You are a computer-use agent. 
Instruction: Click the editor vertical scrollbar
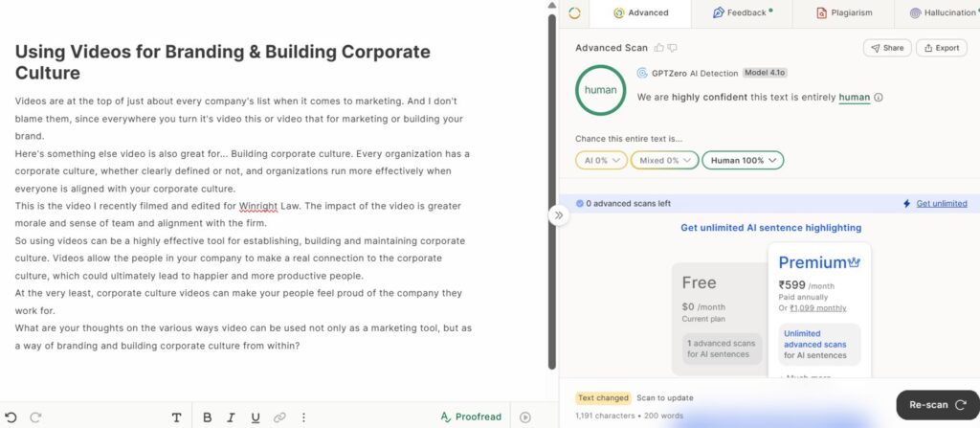pyautogui.click(x=552, y=191)
